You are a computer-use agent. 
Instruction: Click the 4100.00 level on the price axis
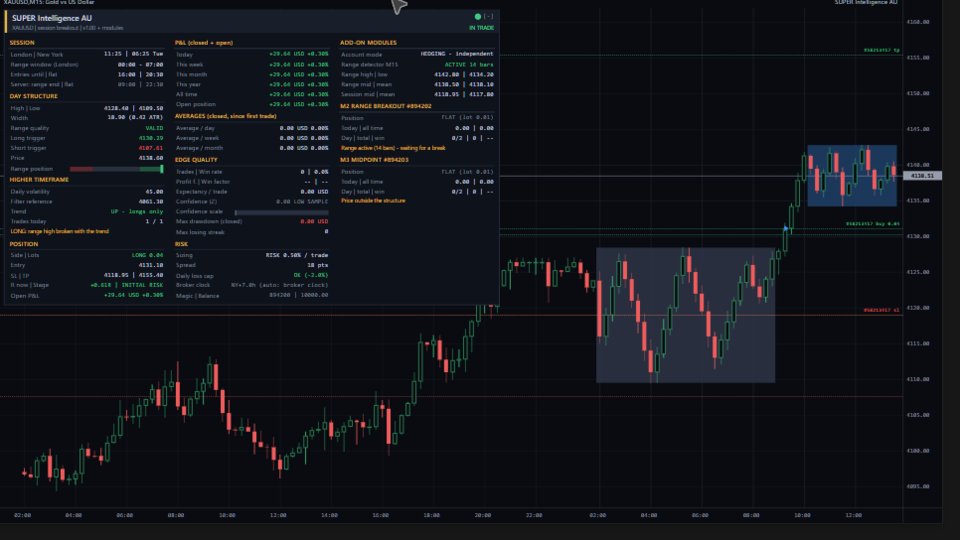pos(918,451)
